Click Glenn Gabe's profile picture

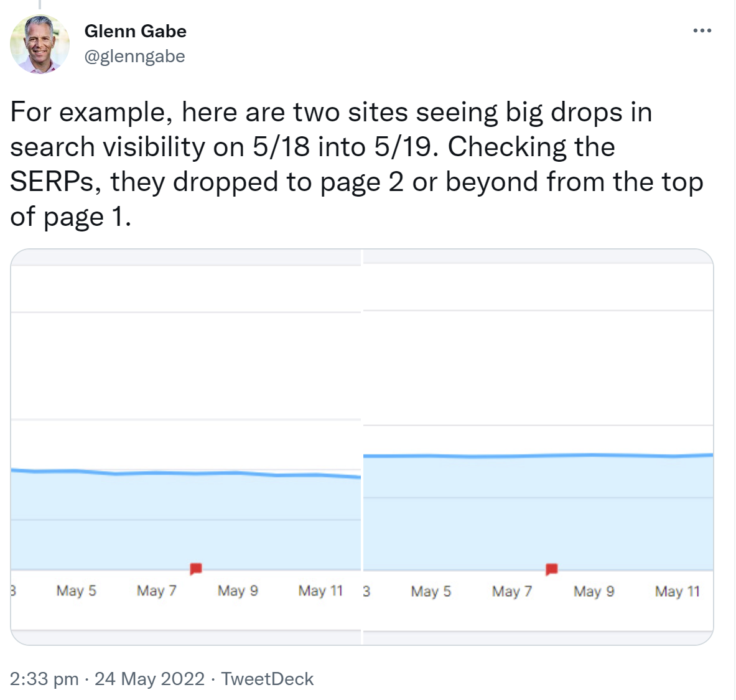40,44
